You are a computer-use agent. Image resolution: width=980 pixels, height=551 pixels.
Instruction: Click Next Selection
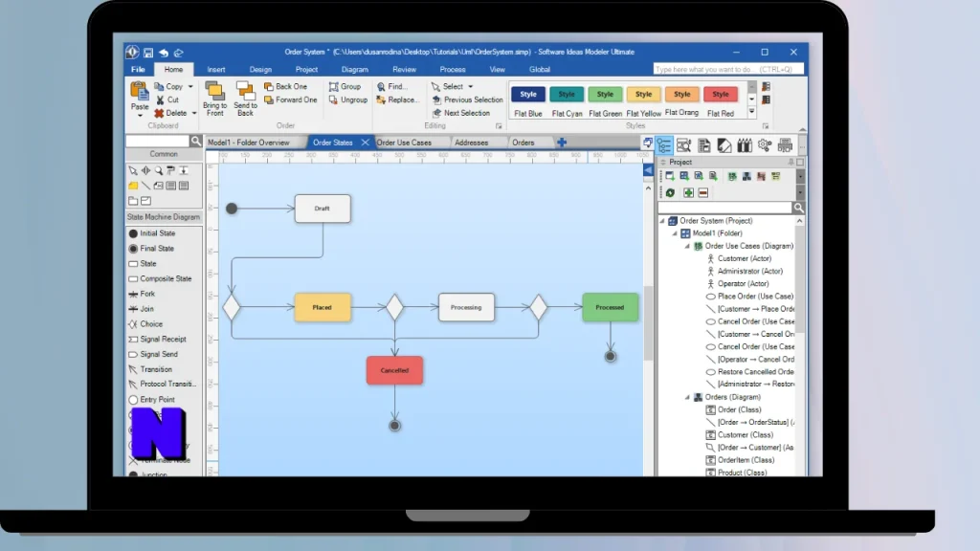tap(461, 113)
